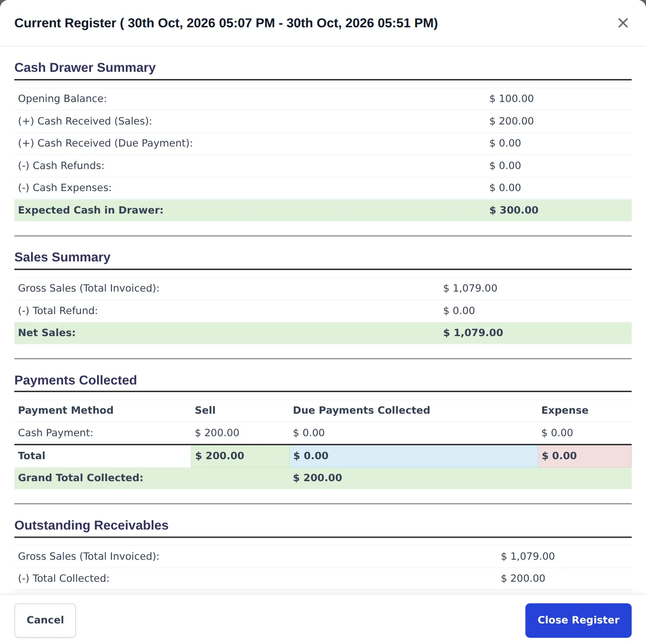Select the Total row Expense $ 0.00 cell

585,456
